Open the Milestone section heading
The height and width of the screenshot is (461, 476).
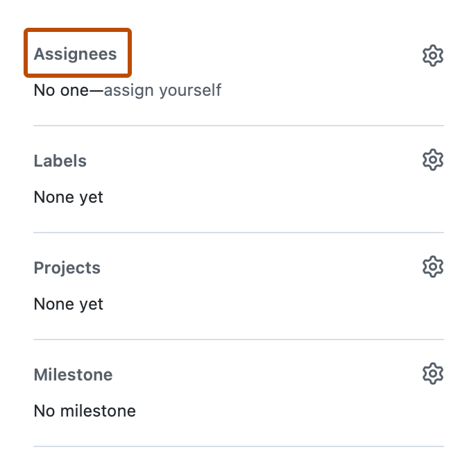(73, 375)
